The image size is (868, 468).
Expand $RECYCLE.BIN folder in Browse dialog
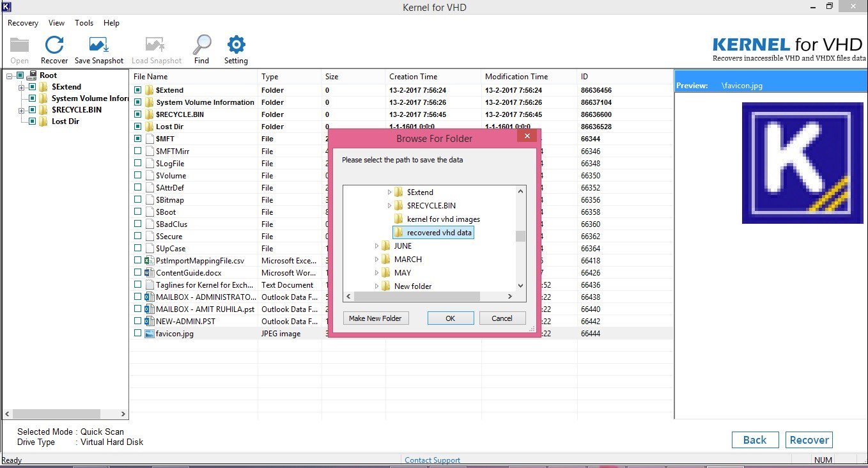[389, 206]
